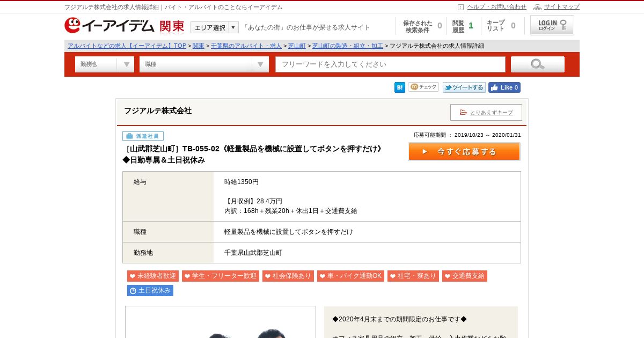Select 社宅・寮あり tag
Screen dimensions: 644x338
(x=413, y=276)
